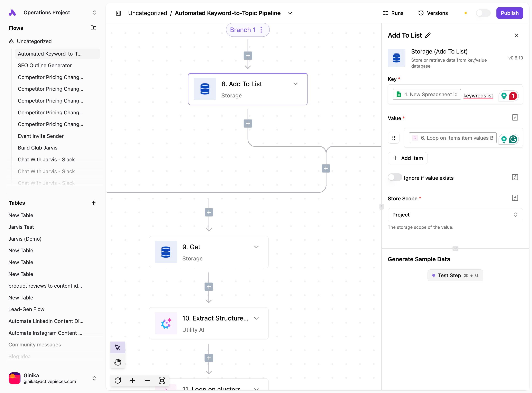The image size is (532, 393).
Task: Click the zoom out minus icon
Action: 147,380
